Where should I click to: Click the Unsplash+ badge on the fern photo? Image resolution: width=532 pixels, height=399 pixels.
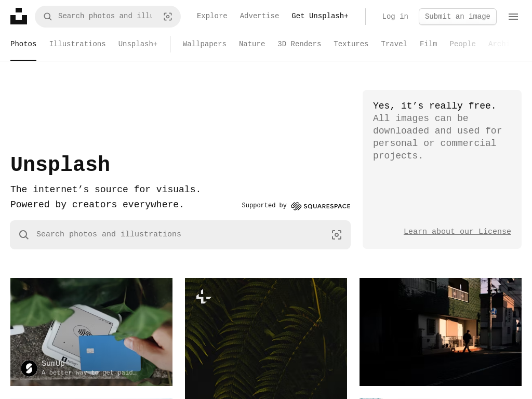point(204,297)
